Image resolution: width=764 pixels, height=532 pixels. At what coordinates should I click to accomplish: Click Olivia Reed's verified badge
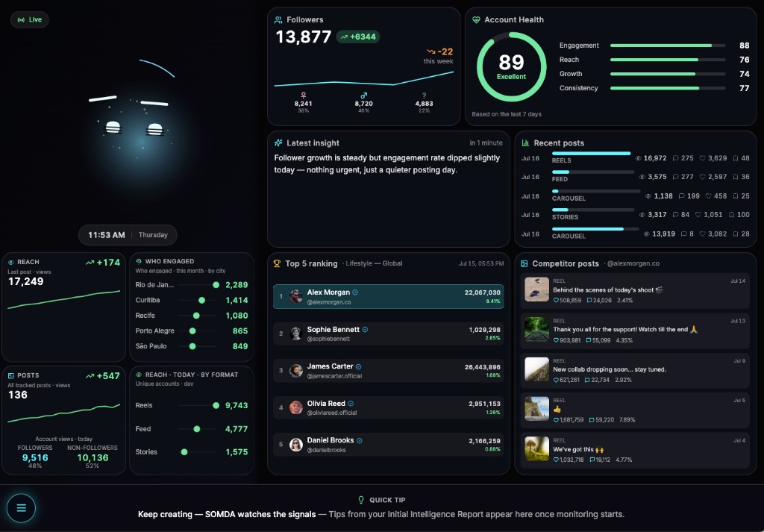351,404
